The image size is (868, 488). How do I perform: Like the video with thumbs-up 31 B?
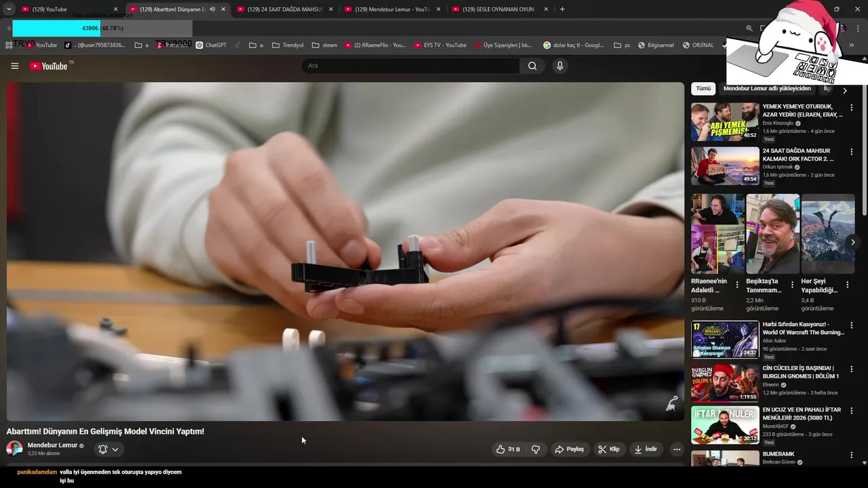tap(508, 449)
